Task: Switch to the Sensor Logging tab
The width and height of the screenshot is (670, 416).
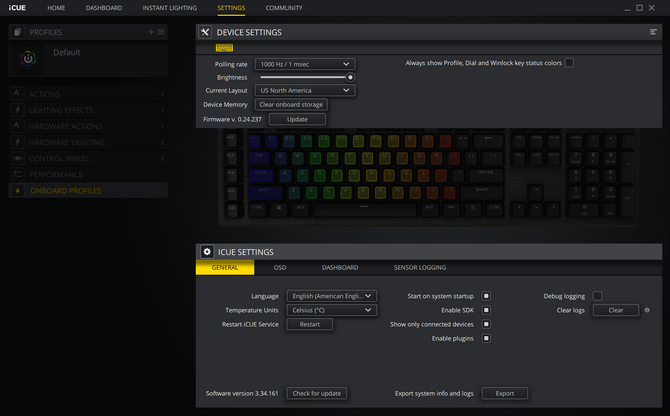Action: tap(420, 267)
